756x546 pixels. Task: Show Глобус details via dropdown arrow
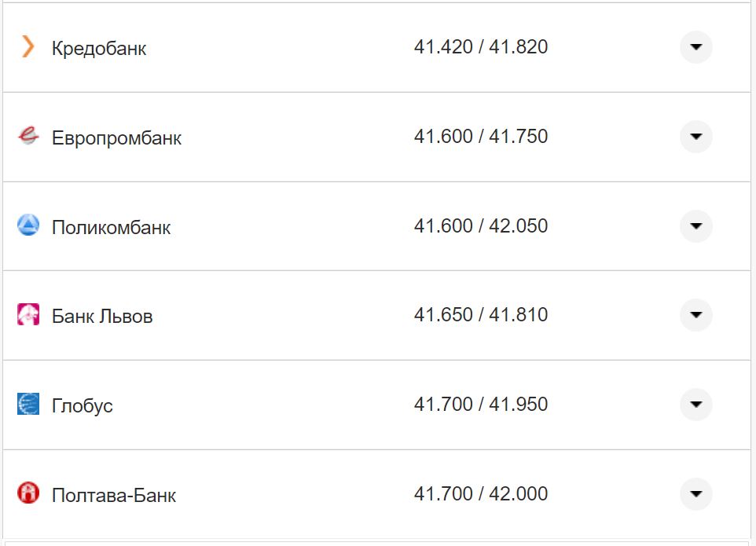point(695,405)
